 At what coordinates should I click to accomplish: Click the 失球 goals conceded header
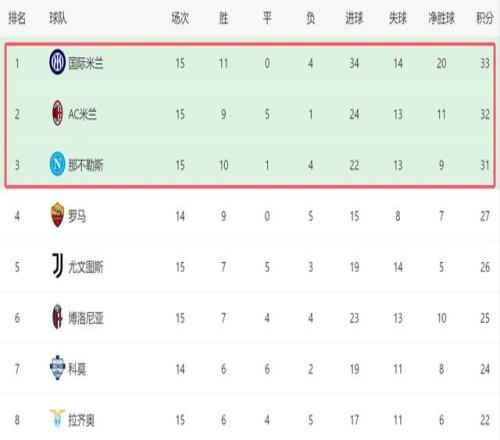click(x=398, y=18)
